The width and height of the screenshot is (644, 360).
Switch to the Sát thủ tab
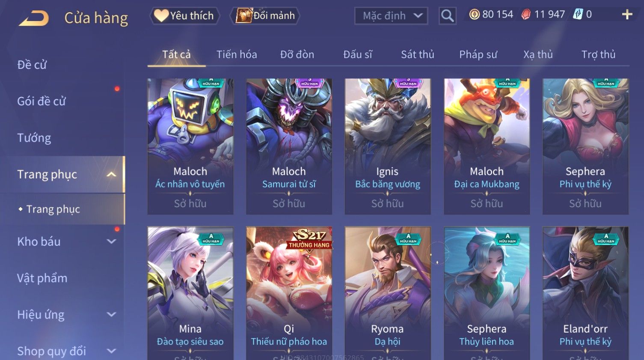coord(418,54)
